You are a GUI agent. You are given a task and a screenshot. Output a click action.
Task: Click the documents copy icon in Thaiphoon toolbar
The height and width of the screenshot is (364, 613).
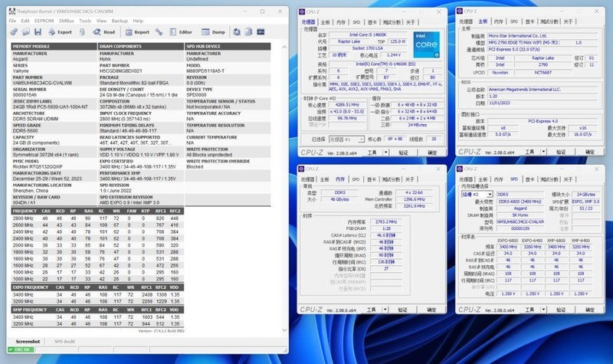[248, 31]
